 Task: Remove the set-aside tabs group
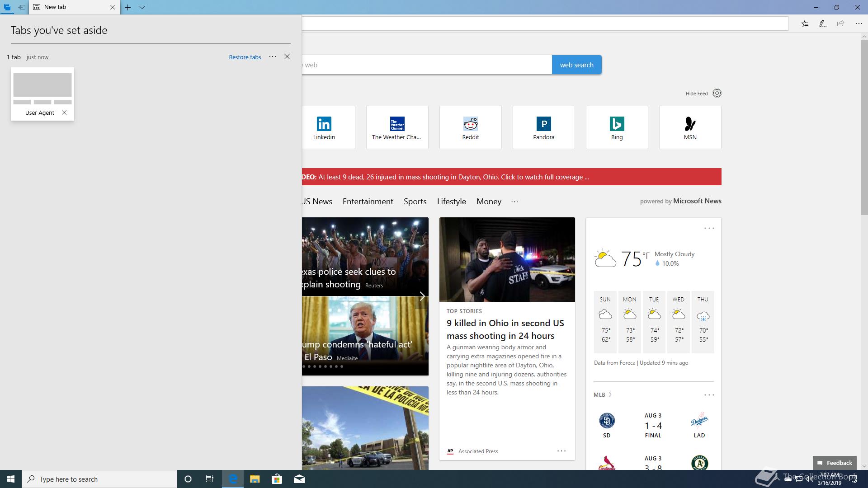287,56
